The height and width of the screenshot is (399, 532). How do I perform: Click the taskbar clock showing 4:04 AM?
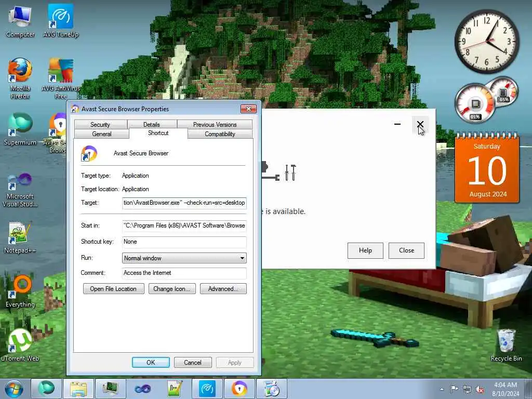(505, 389)
